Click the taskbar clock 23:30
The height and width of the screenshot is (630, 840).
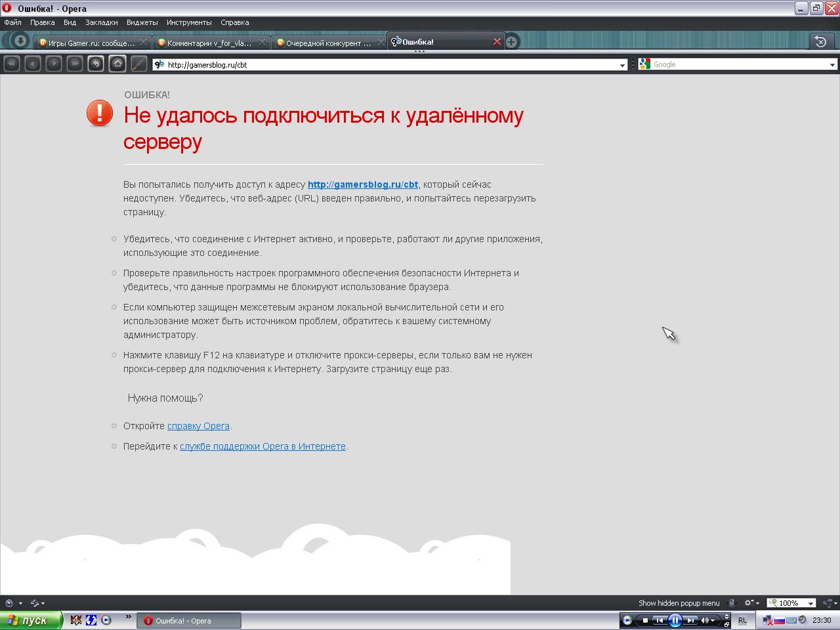[822, 620]
